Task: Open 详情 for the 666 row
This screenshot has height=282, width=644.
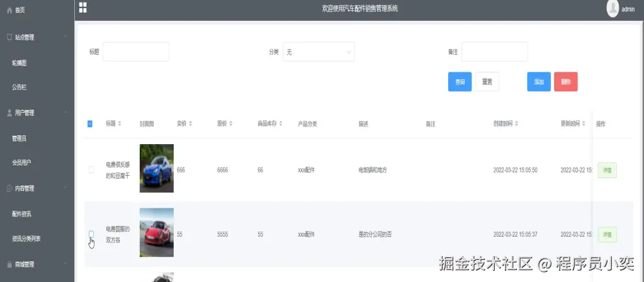Action: pyautogui.click(x=607, y=171)
